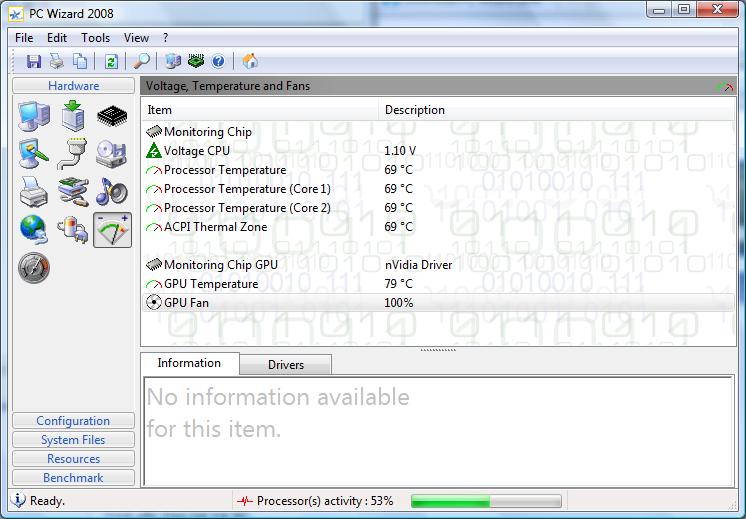Select the Voltage, Temperature and Fans gauge icon
Viewport: 746px width, 519px height.
[112, 229]
